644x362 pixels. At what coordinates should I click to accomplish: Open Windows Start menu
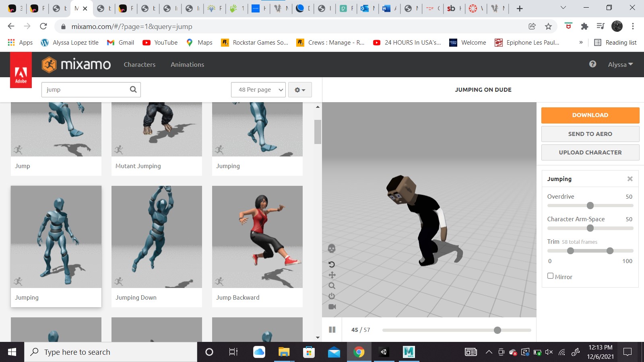12,352
